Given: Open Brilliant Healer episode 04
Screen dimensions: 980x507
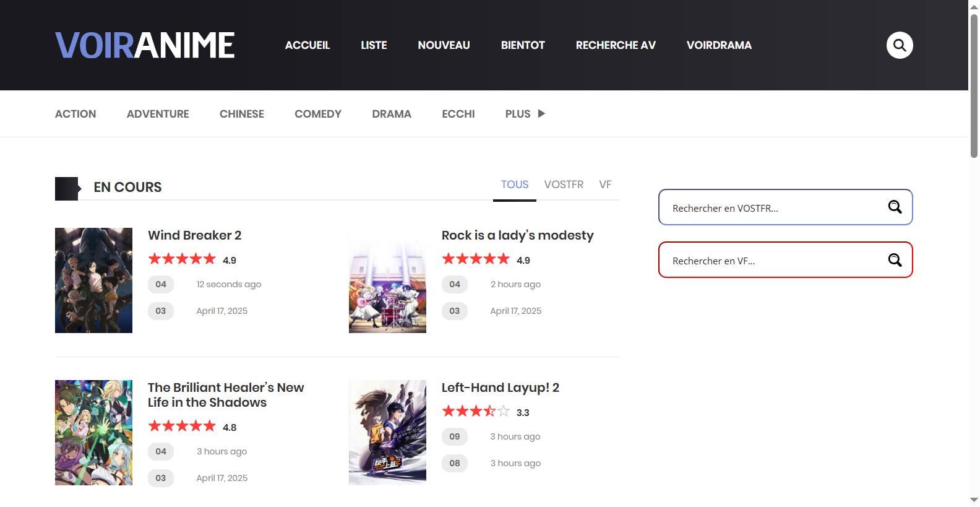Looking at the screenshot, I should (x=161, y=451).
